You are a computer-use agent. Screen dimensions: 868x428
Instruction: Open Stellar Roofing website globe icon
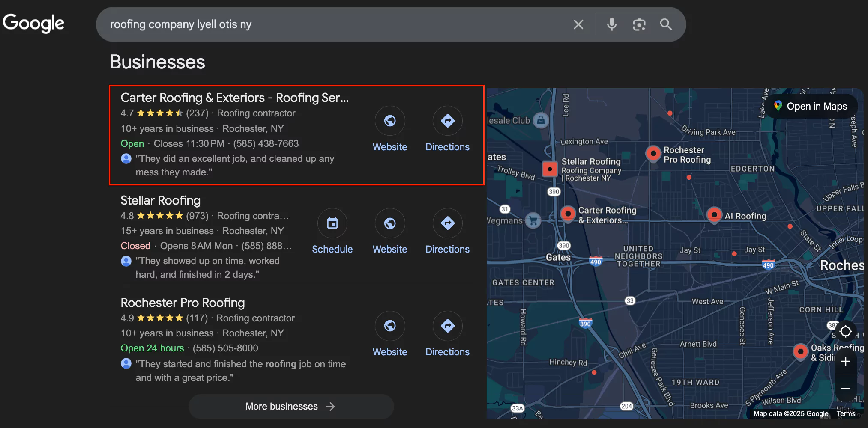(x=390, y=223)
